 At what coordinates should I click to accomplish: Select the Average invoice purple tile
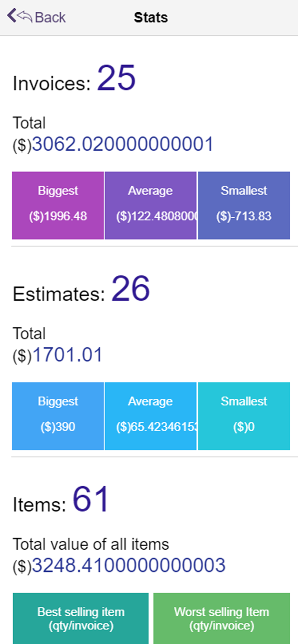click(x=151, y=205)
